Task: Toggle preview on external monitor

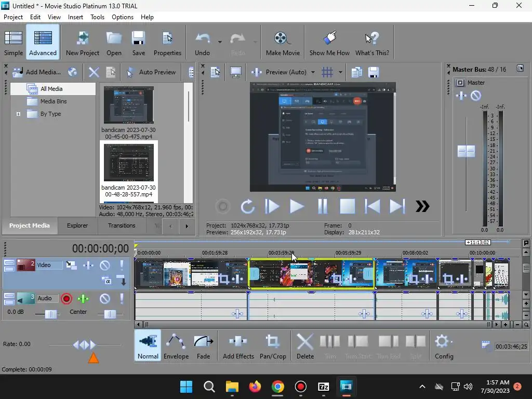Action: (236, 72)
